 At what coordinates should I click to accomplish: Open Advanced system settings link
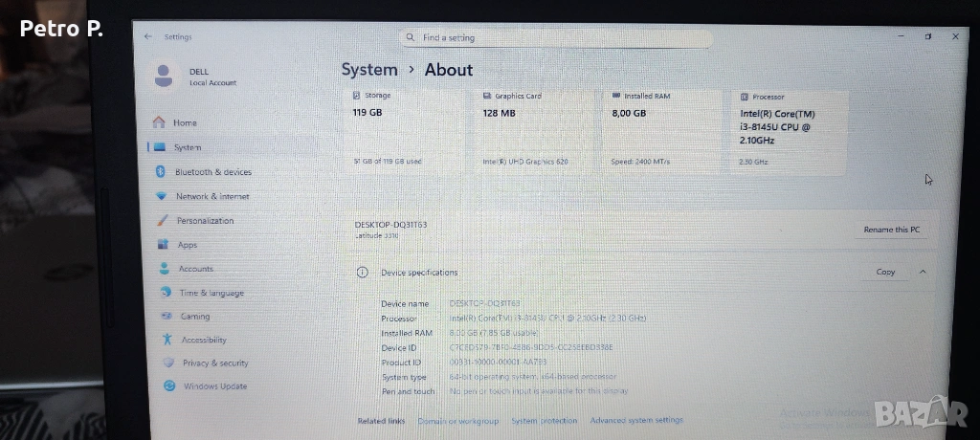tap(636, 420)
